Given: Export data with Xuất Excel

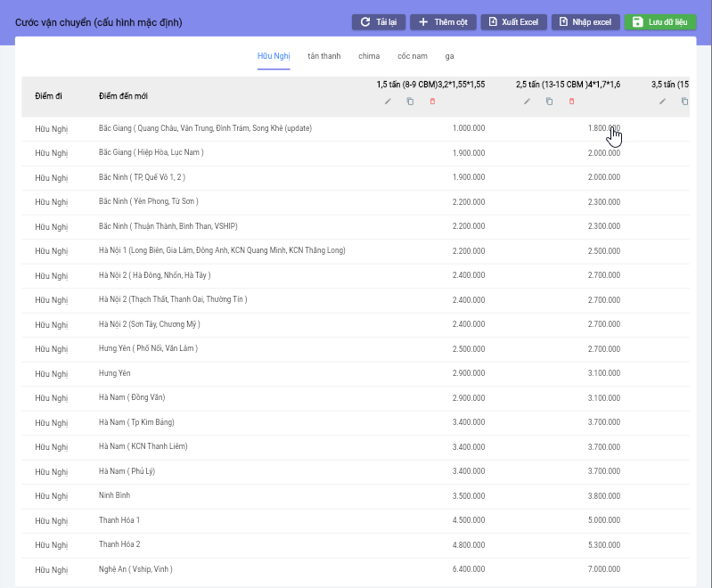Looking at the screenshot, I should pos(515,21).
